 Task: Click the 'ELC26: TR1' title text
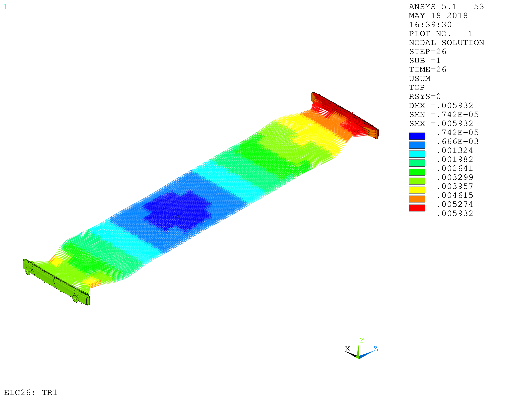(x=31, y=393)
